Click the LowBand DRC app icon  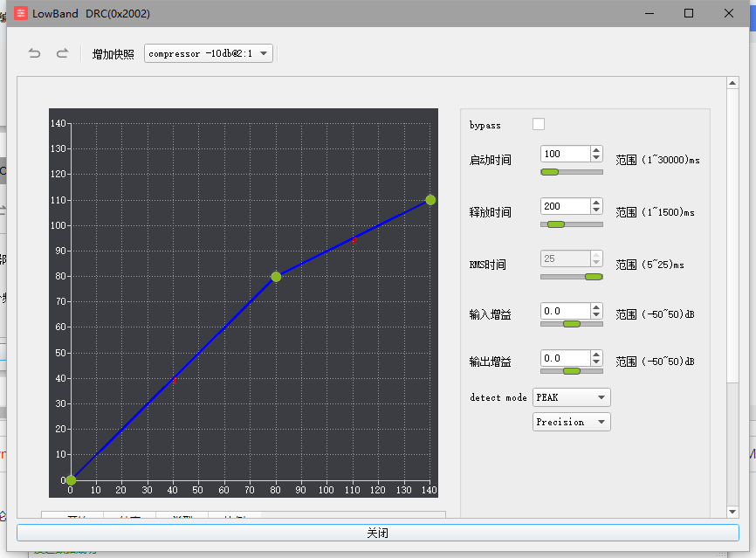[x=21, y=13]
